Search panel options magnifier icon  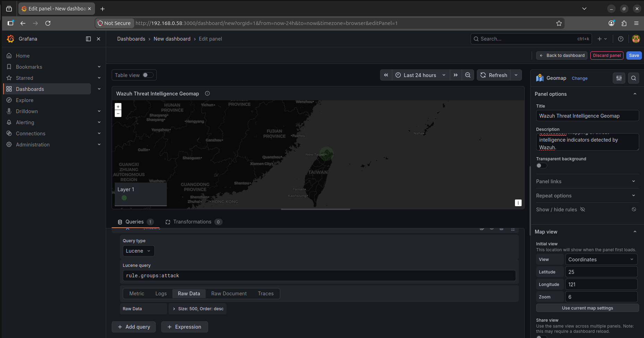[x=634, y=78]
